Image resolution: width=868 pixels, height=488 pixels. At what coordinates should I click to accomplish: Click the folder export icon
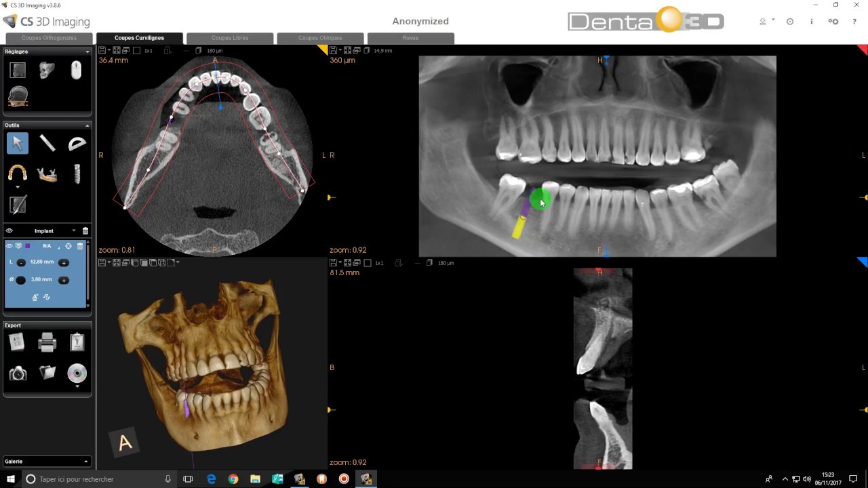47,372
